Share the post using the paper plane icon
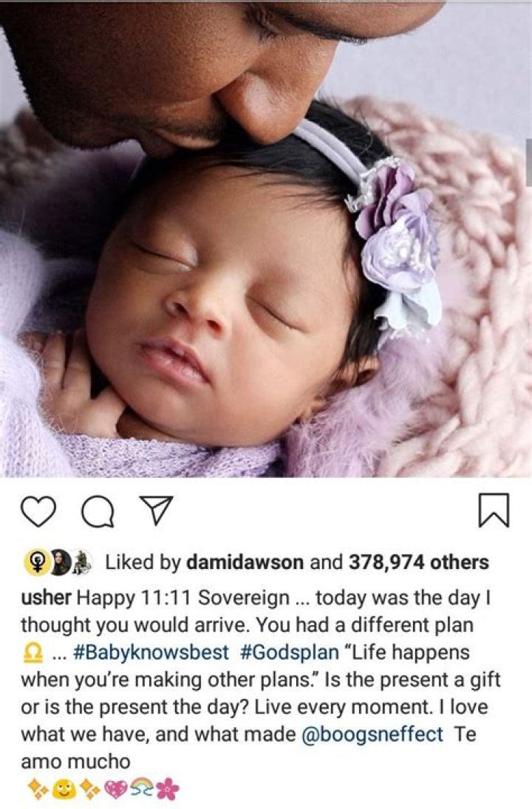This screenshot has height=809, width=532. 156,511
